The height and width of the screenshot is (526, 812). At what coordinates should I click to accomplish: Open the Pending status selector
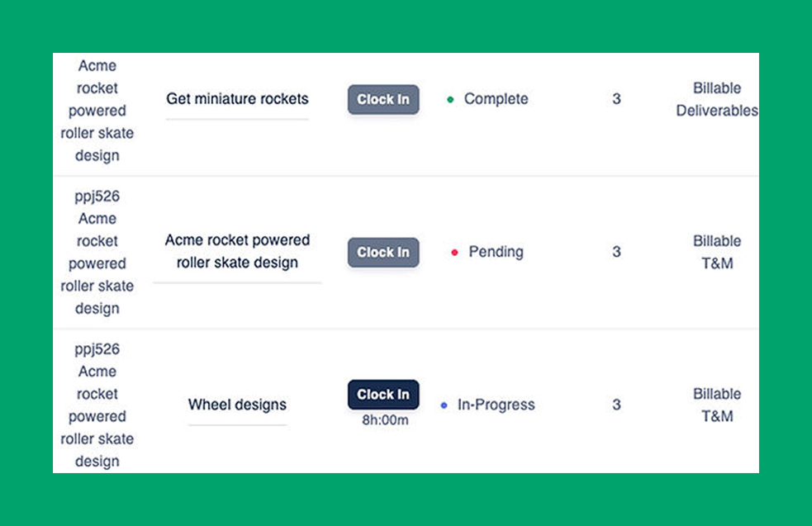496,252
